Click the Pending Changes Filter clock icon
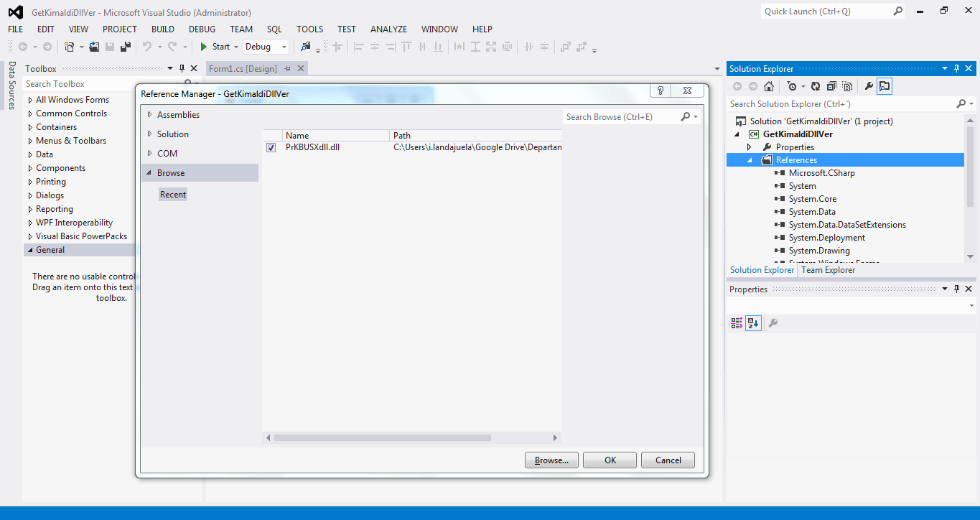The width and height of the screenshot is (980, 520). click(791, 86)
